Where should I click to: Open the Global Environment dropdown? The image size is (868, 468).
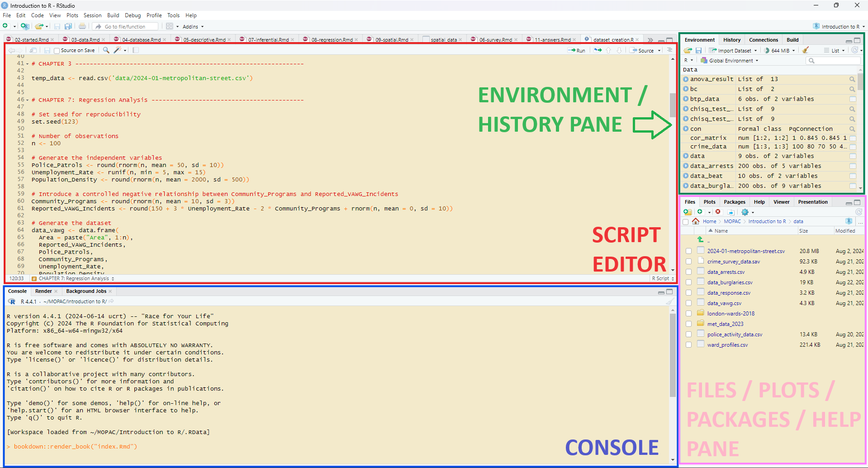pyautogui.click(x=729, y=60)
